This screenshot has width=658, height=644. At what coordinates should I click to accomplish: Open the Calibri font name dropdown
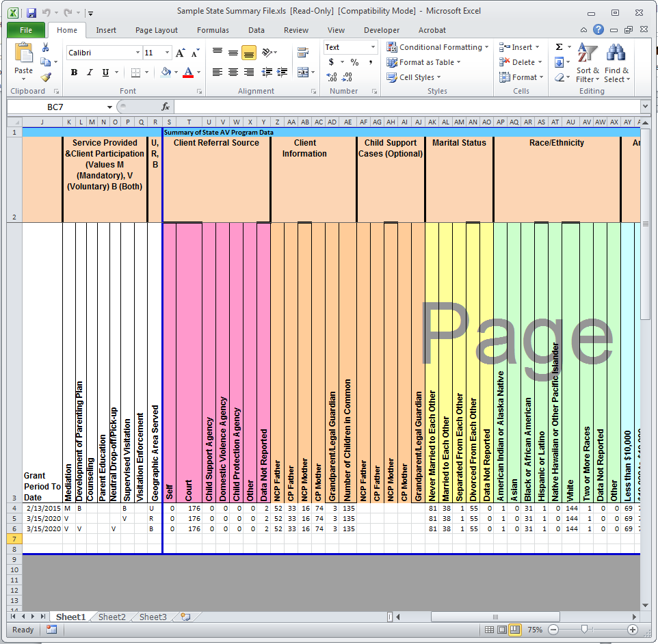pyautogui.click(x=137, y=53)
